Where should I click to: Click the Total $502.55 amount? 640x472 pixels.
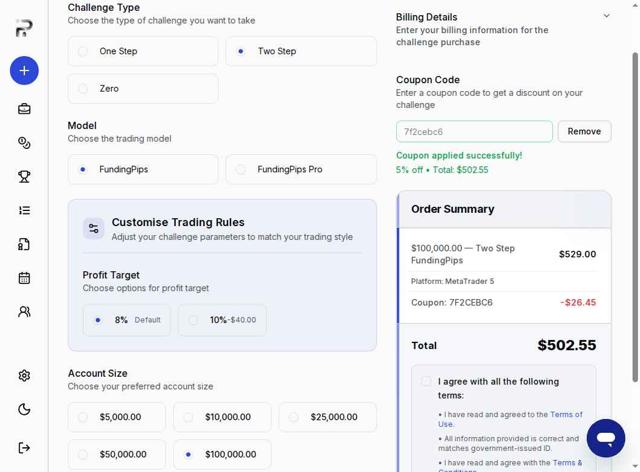coord(567,345)
